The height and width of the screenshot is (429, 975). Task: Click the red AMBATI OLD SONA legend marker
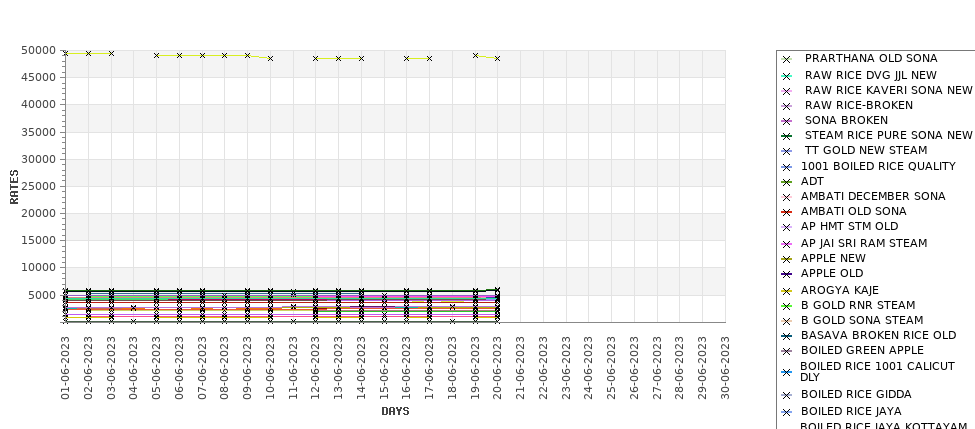coord(787,213)
